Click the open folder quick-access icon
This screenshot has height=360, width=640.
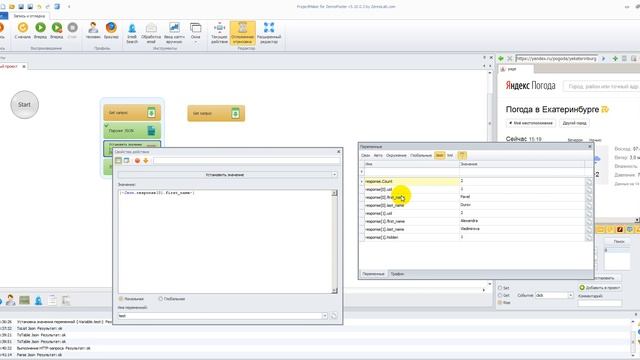(12, 7)
